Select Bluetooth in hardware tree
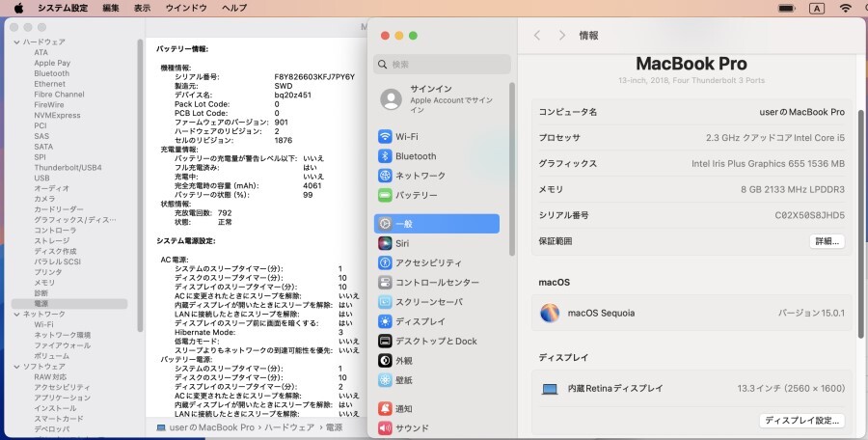868x440 pixels. click(x=51, y=73)
